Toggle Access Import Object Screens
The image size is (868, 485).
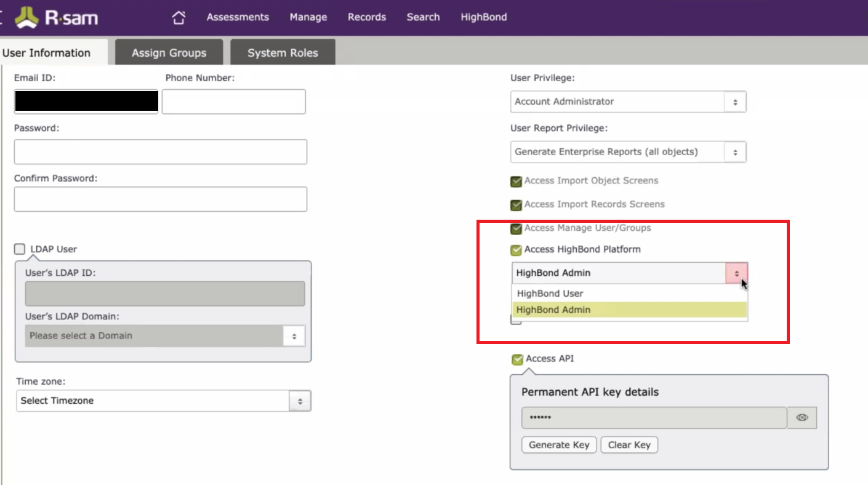[515, 181]
